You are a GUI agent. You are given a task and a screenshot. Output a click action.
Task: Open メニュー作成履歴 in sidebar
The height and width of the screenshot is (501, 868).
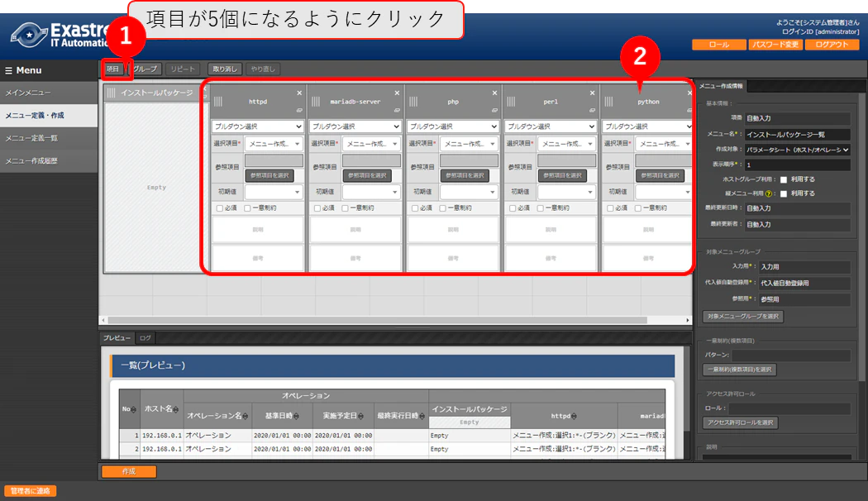[x=49, y=161]
